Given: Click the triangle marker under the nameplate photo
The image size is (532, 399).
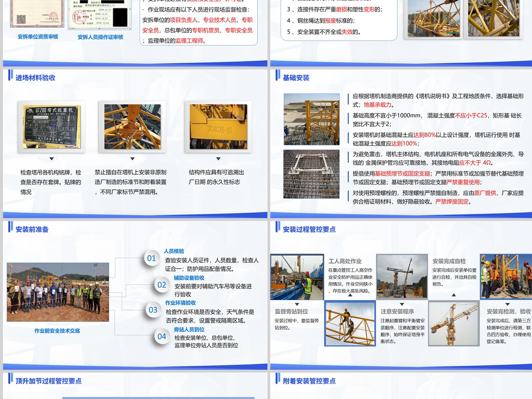Looking at the screenshot, I should point(52,159).
